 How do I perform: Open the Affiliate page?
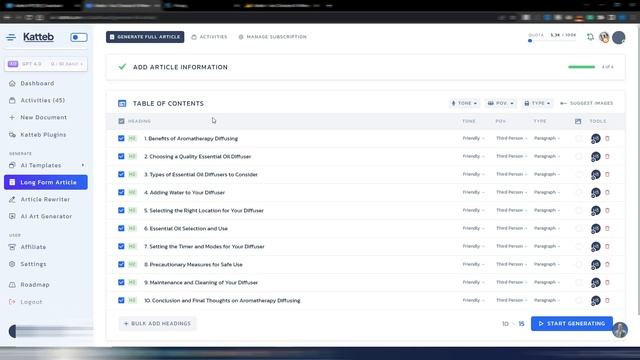click(x=33, y=247)
